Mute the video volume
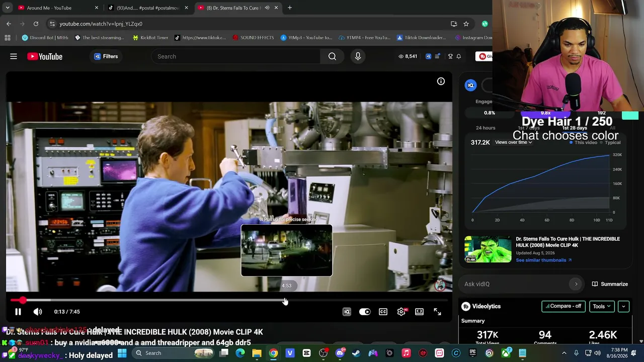The height and width of the screenshot is (362, 644). 38,312
